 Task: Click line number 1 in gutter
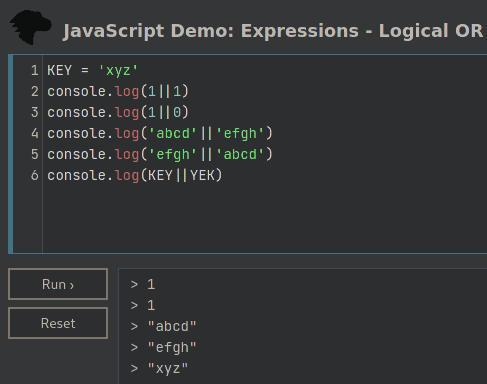point(35,71)
